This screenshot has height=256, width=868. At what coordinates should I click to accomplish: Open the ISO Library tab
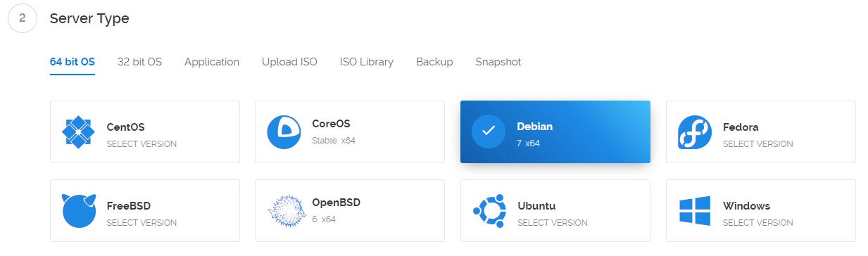click(x=367, y=62)
